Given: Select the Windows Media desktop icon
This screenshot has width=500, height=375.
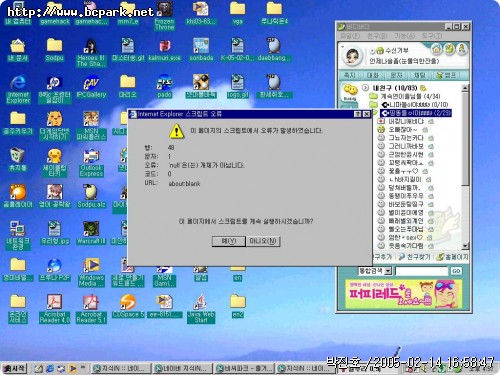Looking at the screenshot, I should [x=91, y=273].
